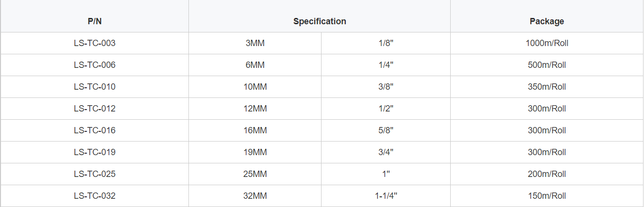
Task: Click the Package column header
Action: click(547, 21)
